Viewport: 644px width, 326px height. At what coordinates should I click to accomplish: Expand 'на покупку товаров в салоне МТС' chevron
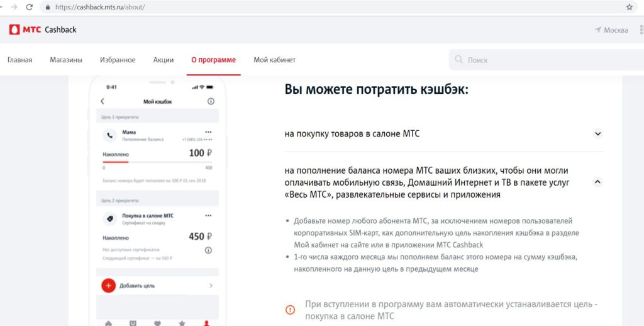click(x=598, y=133)
